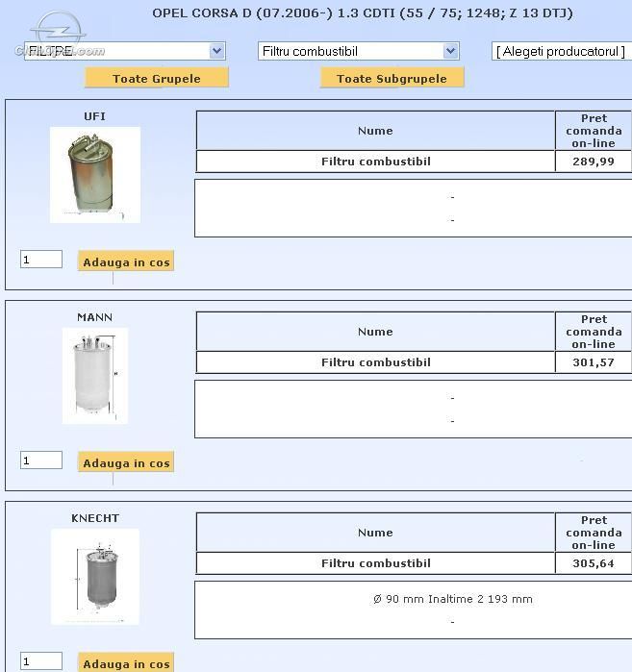Image resolution: width=632 pixels, height=672 pixels.
Task: Click Filtru combustibil in the UFI row
Action: tap(375, 162)
